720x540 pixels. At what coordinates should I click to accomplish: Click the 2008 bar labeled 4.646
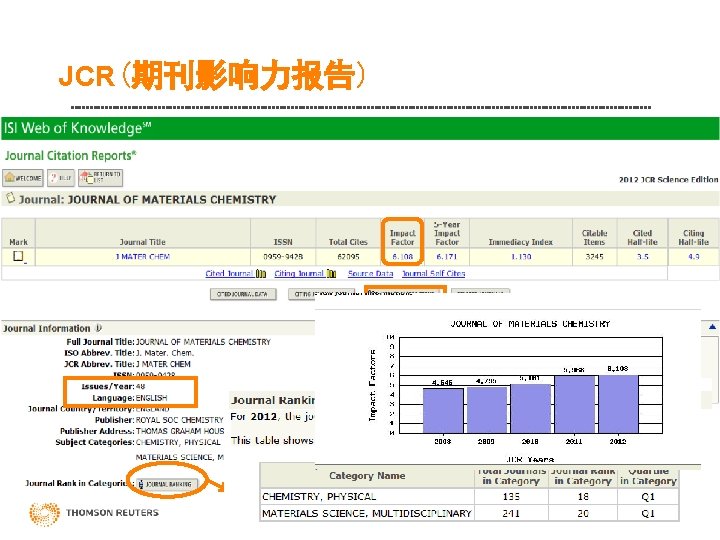pos(443,411)
